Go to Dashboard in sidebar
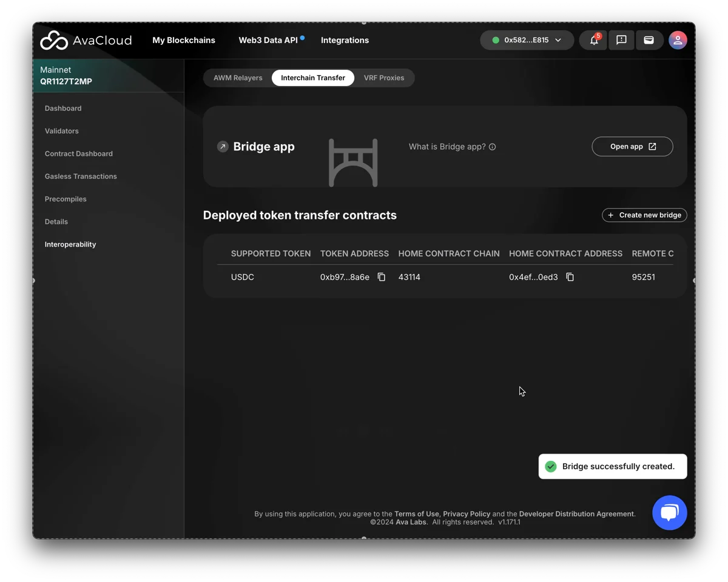Viewport: 728px width, 582px height. coord(63,109)
